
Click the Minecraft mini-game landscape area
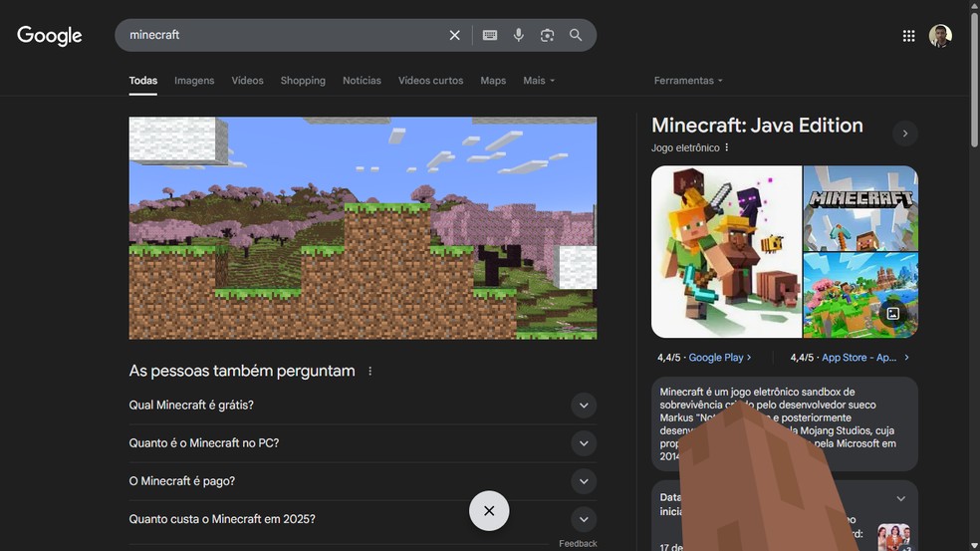[363, 227]
